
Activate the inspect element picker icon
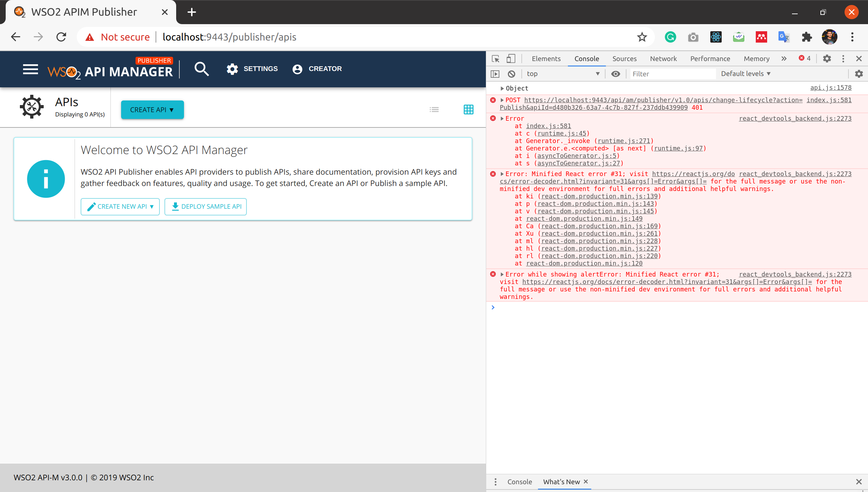pyautogui.click(x=495, y=59)
